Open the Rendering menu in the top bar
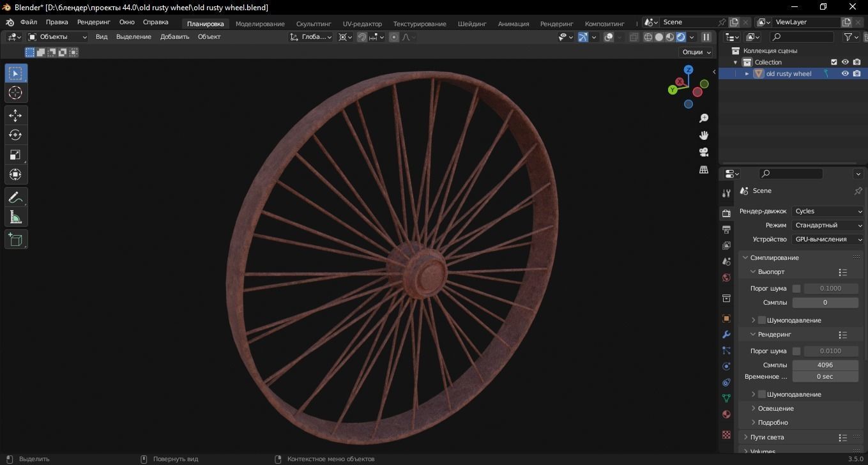This screenshot has height=465, width=868. pos(93,22)
